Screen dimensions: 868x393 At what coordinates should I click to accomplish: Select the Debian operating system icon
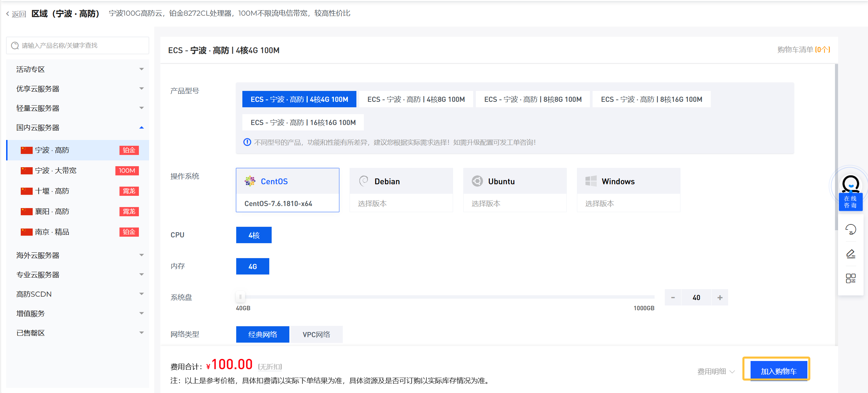(364, 181)
